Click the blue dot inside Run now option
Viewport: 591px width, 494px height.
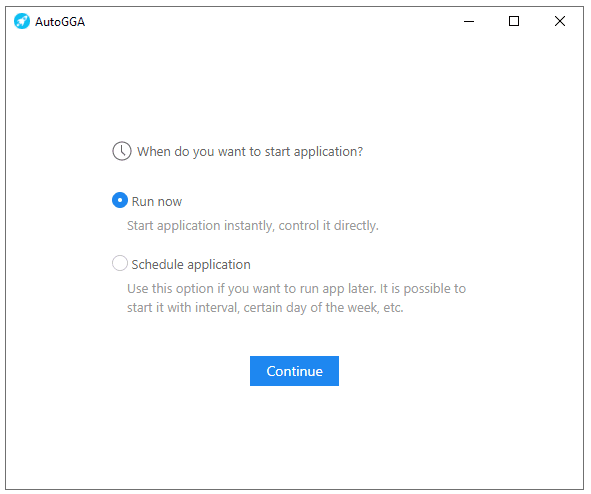tap(120, 200)
